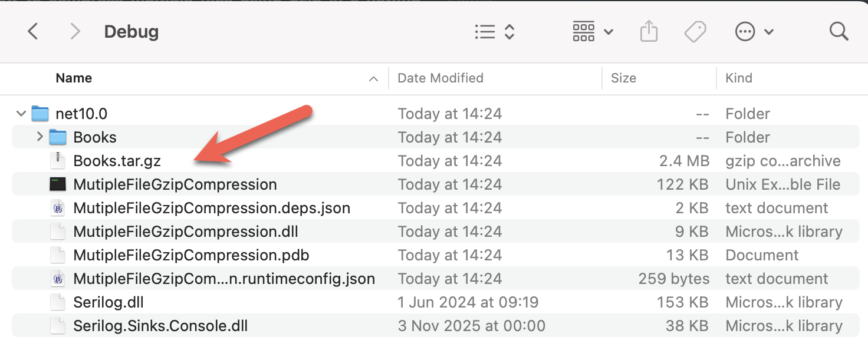The height and width of the screenshot is (357, 868).
Task: Click the More options ellipsis icon
Action: [744, 31]
